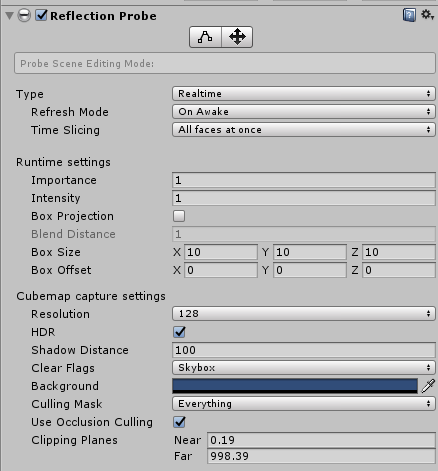
Task: Enable the Box Projection checkbox
Action: (179, 216)
